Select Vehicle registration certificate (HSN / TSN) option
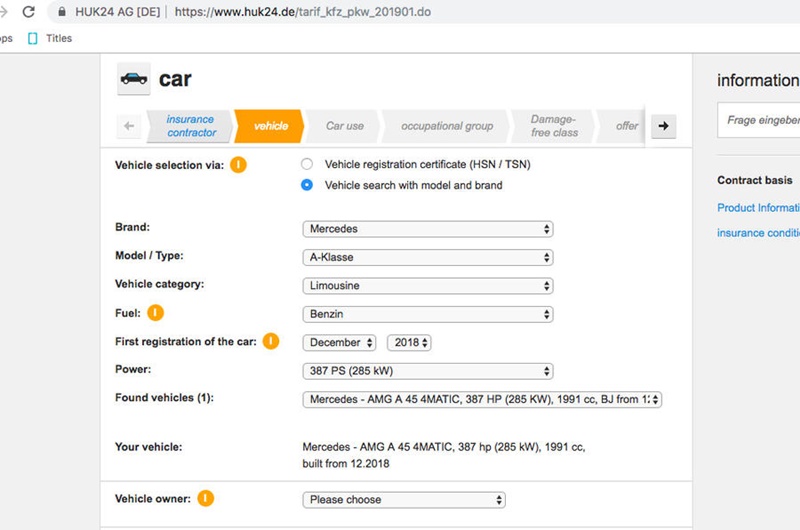 pyautogui.click(x=307, y=164)
